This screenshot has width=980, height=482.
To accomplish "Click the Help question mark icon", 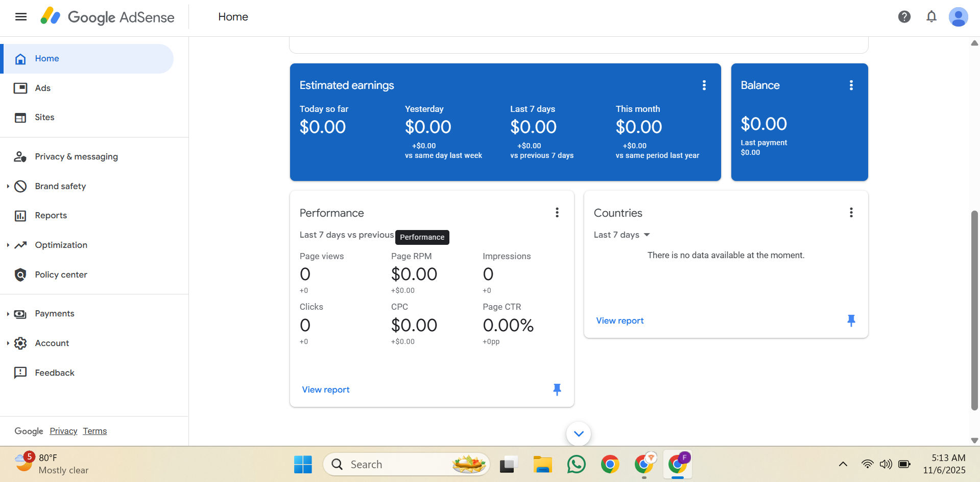I will (904, 17).
